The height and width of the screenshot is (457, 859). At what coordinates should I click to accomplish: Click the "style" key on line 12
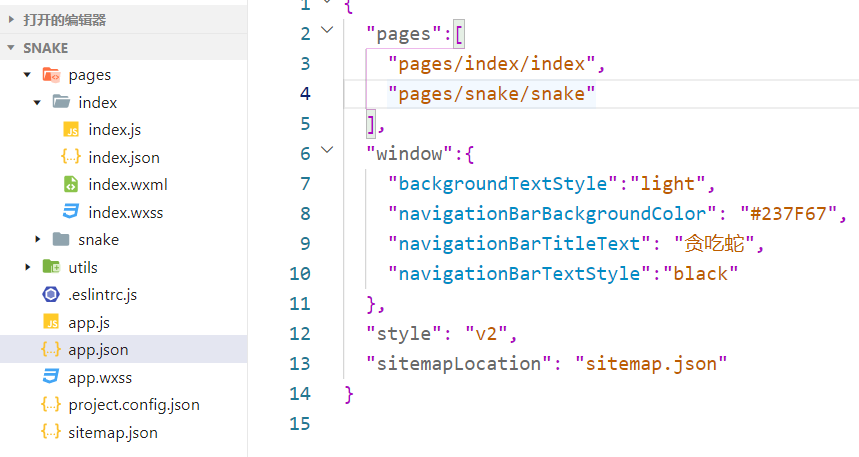pos(404,333)
